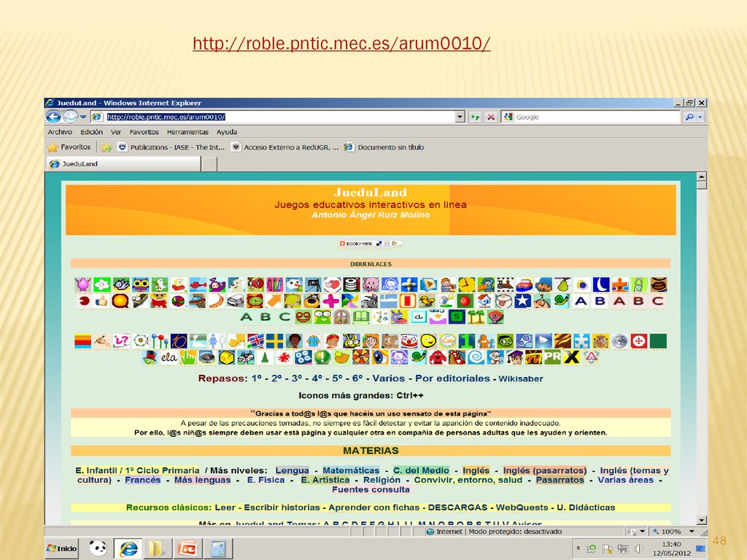Click the Google search magnifier button
Viewport: 747px width, 560px height.
[689, 117]
